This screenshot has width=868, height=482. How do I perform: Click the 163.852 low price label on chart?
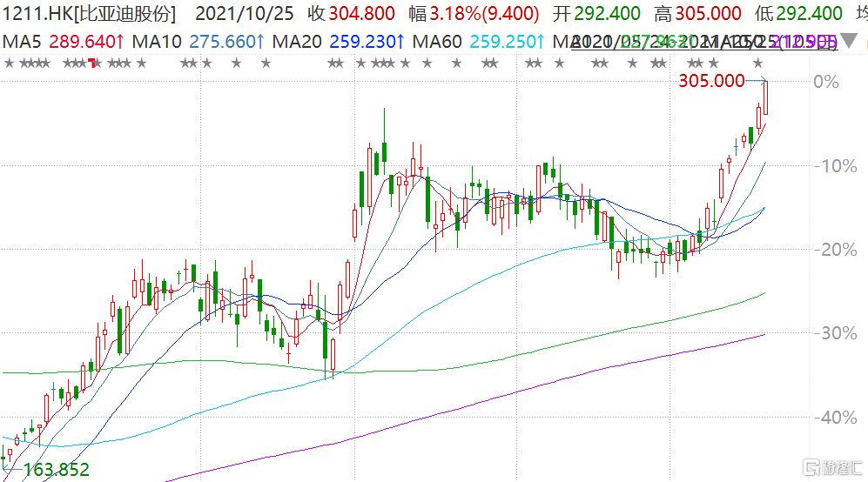pyautogui.click(x=56, y=470)
